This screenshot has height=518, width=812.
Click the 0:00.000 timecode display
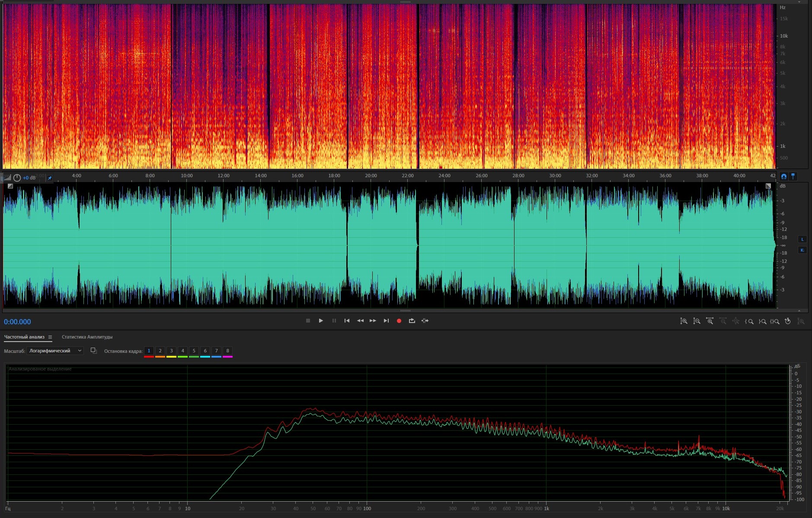17,322
